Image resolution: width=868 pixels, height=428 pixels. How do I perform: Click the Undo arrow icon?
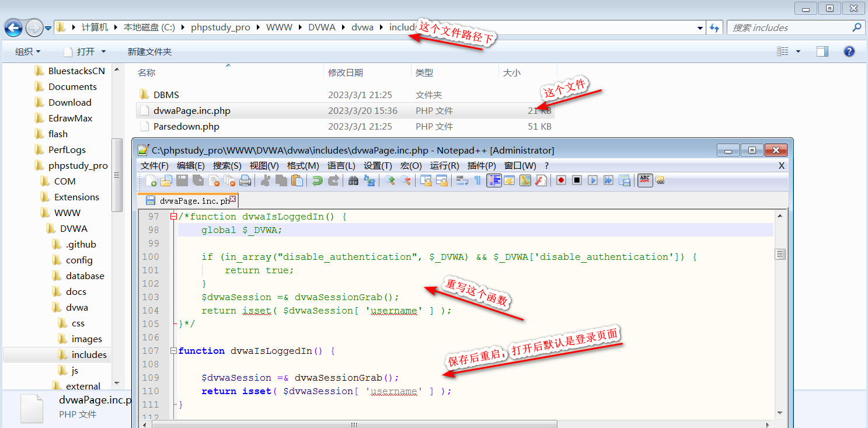(317, 180)
